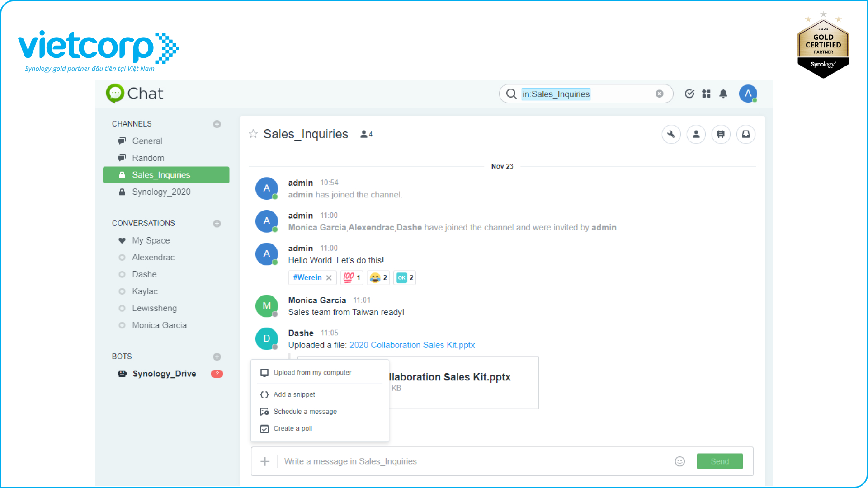The image size is (868, 488).
Task: Choose Create a poll option
Action: pyautogui.click(x=292, y=429)
